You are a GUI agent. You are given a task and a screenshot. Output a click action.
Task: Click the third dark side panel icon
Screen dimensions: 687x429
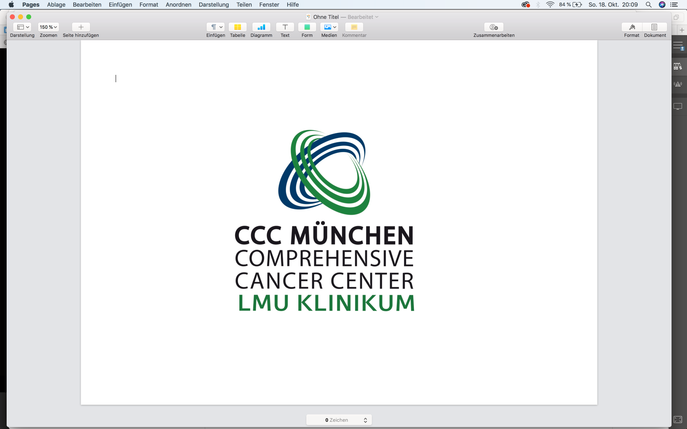click(x=678, y=84)
